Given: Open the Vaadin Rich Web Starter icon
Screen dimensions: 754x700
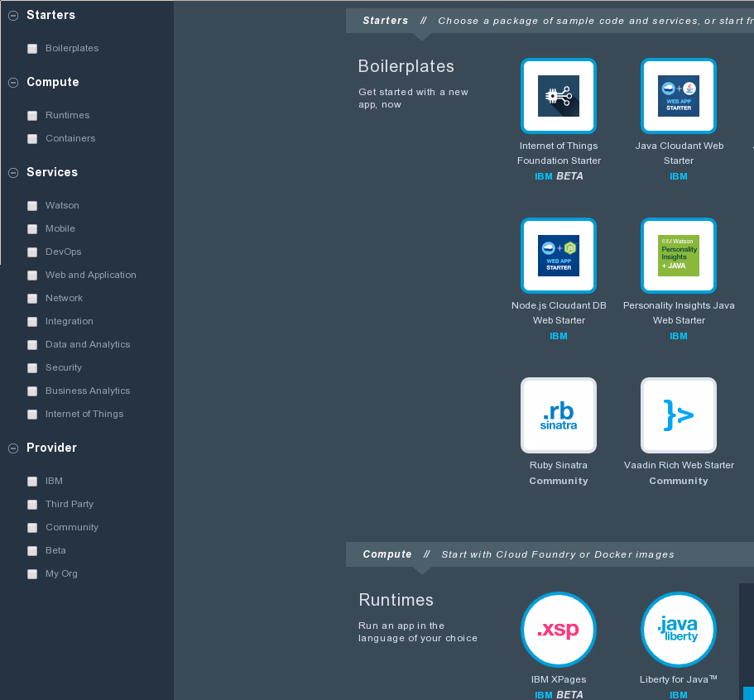Looking at the screenshot, I should click(x=678, y=415).
